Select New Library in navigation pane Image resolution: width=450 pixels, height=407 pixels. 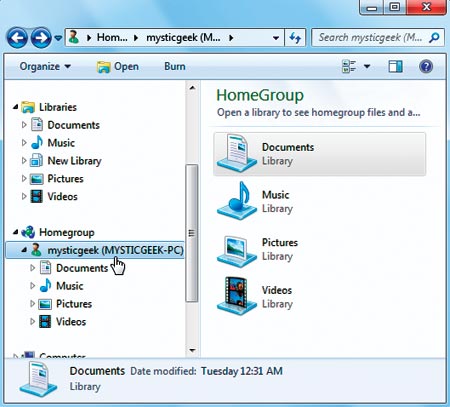pyautogui.click(x=74, y=161)
